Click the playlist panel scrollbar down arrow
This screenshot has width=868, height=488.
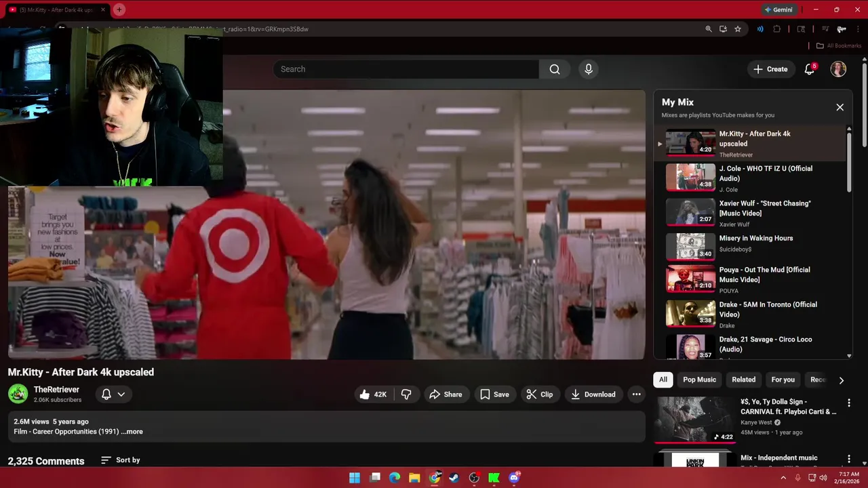coord(849,356)
